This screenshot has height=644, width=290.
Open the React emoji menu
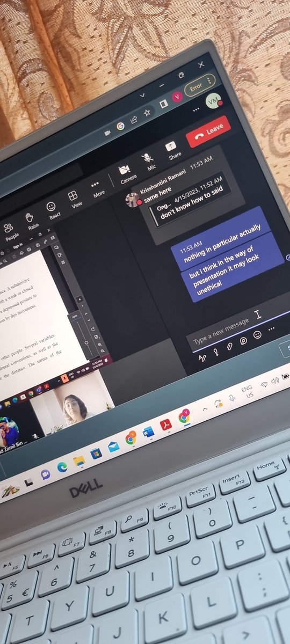click(53, 210)
